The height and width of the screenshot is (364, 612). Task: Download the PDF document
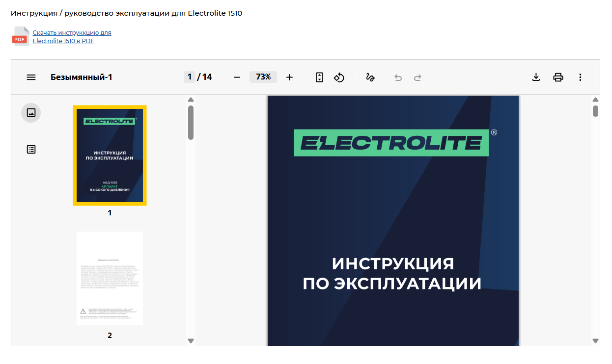coord(536,77)
